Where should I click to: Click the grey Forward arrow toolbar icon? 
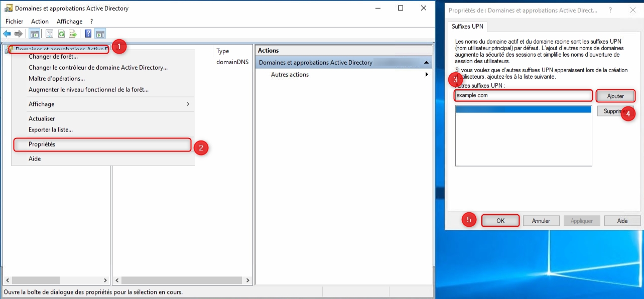tap(19, 34)
